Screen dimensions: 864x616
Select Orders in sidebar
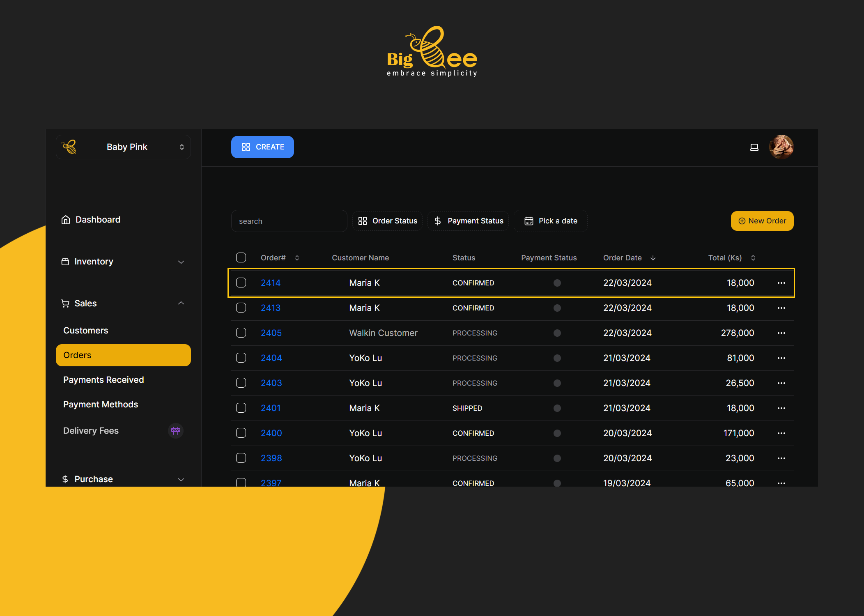pos(123,355)
